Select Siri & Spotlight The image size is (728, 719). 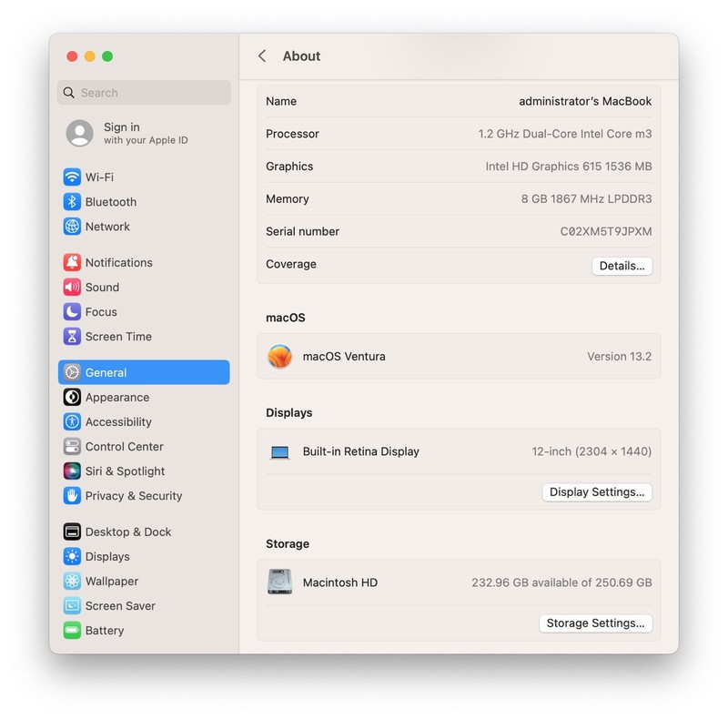tap(144, 471)
